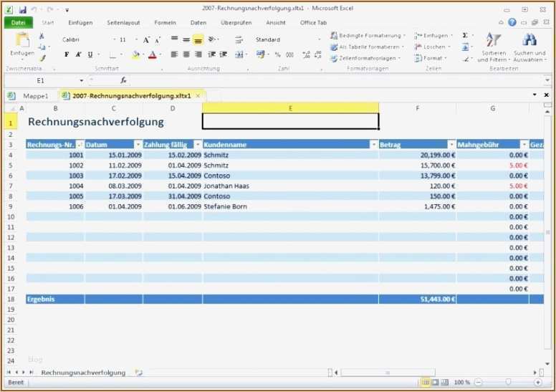Open Calibri font name dropdown
Screen dimensions: 556x392
(114, 39)
